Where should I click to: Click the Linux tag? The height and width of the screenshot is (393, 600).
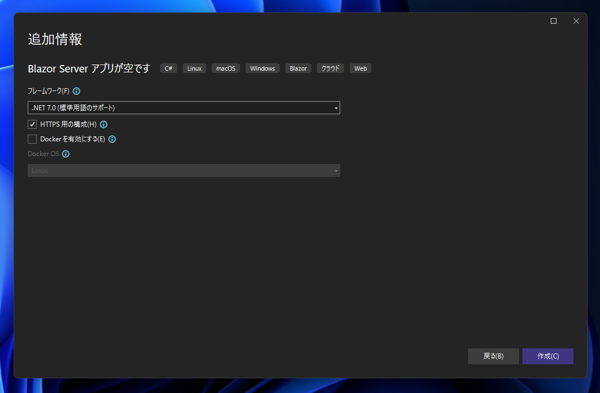[x=194, y=68]
